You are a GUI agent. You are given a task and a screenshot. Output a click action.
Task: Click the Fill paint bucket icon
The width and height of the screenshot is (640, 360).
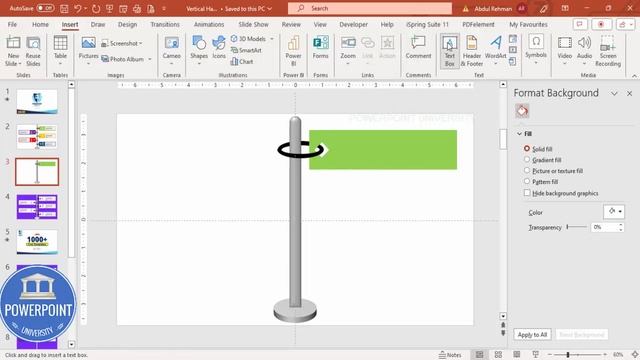(522, 111)
